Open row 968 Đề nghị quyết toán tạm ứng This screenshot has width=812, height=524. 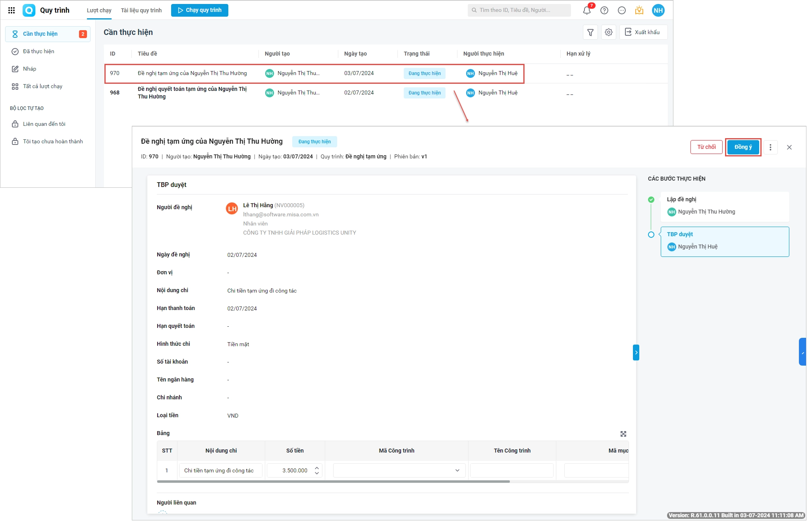(386, 93)
